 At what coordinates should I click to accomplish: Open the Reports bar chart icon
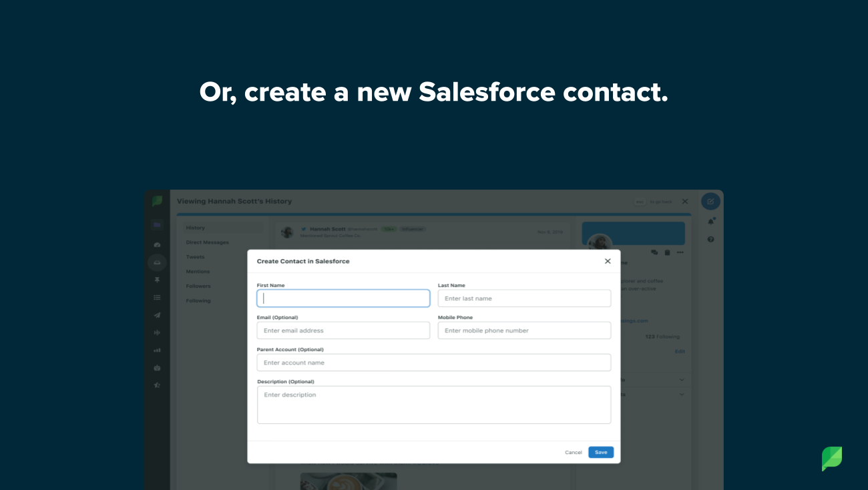157,350
